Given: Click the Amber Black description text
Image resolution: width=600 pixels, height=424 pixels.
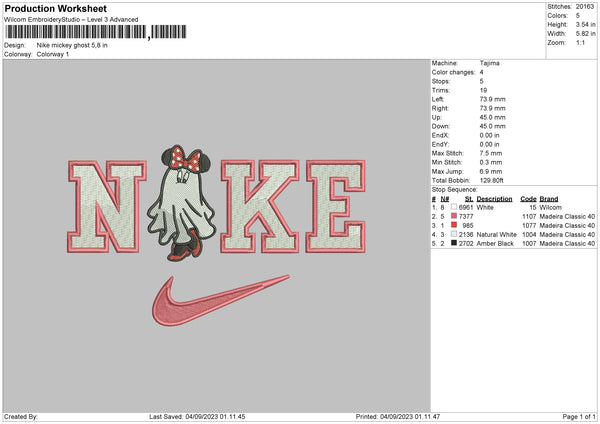Looking at the screenshot, I should 495,243.
